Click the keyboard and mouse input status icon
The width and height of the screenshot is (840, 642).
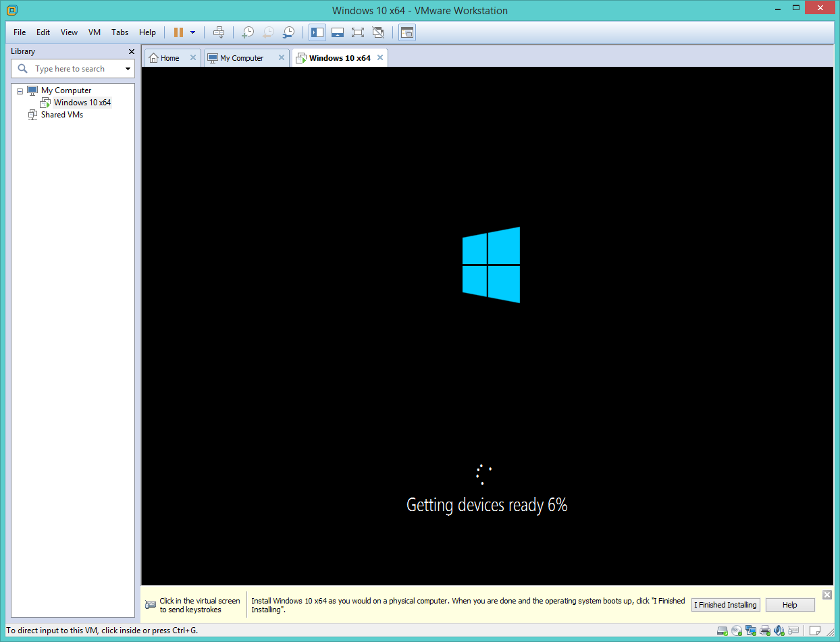[793, 631]
